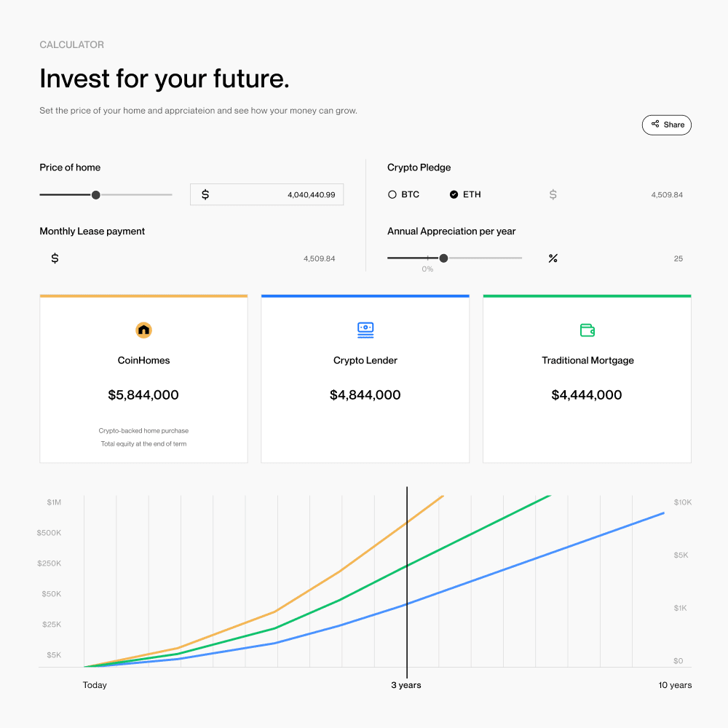Open the Traditional Mortgage $4,444,000 card

[x=587, y=379]
